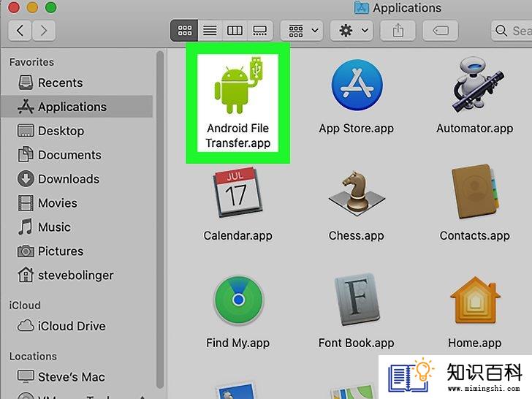Image resolution: width=532 pixels, height=399 pixels.
Task: Click the Home.app file name
Action: click(475, 343)
